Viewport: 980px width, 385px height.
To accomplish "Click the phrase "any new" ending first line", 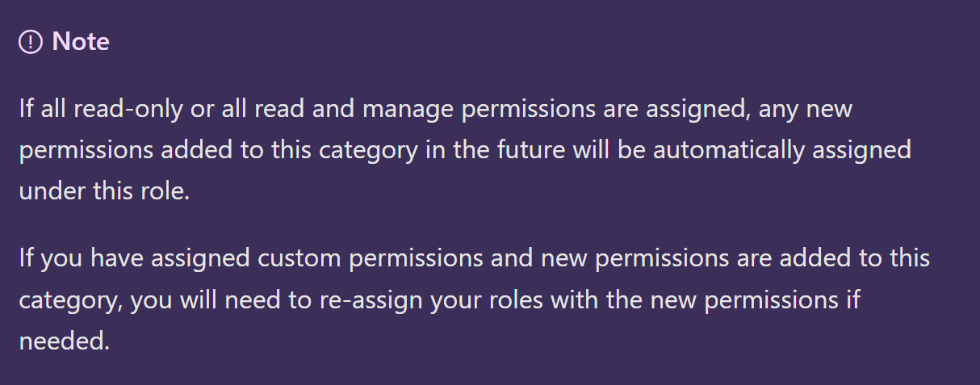I will (805, 109).
